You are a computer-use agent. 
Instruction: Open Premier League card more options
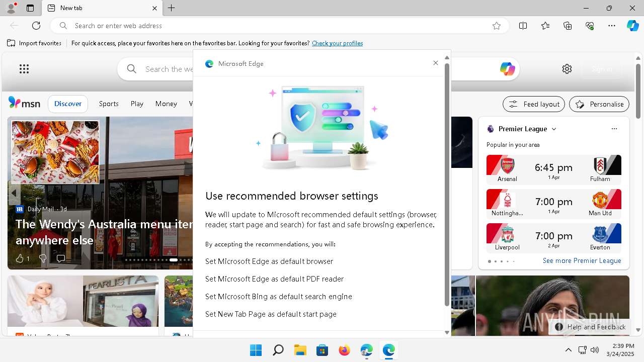614,129
